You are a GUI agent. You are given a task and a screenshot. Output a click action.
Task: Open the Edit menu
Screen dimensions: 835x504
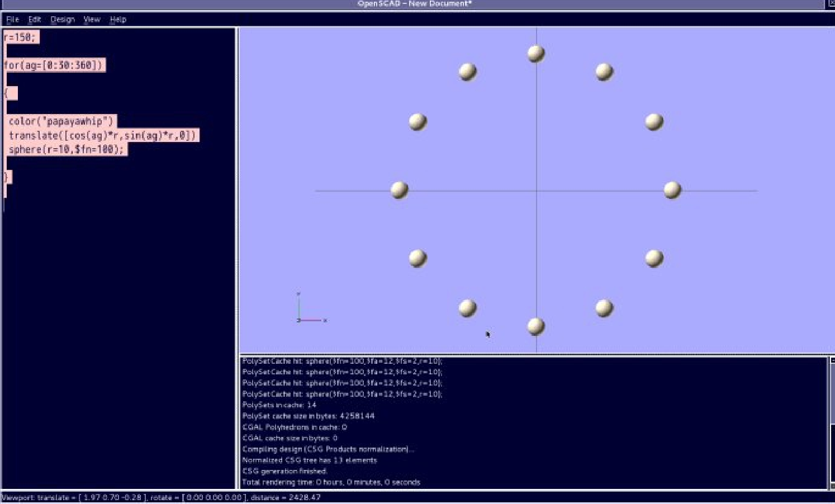(x=35, y=19)
